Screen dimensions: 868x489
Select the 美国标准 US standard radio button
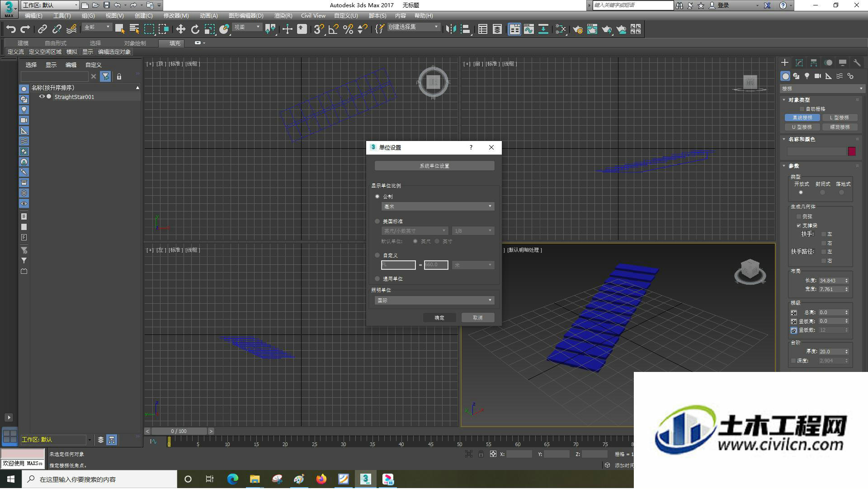point(377,221)
